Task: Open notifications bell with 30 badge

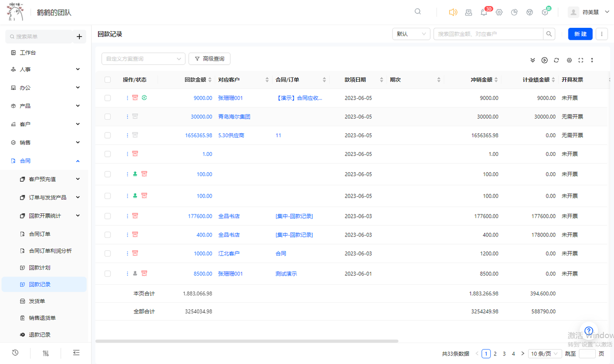Action: tap(484, 12)
